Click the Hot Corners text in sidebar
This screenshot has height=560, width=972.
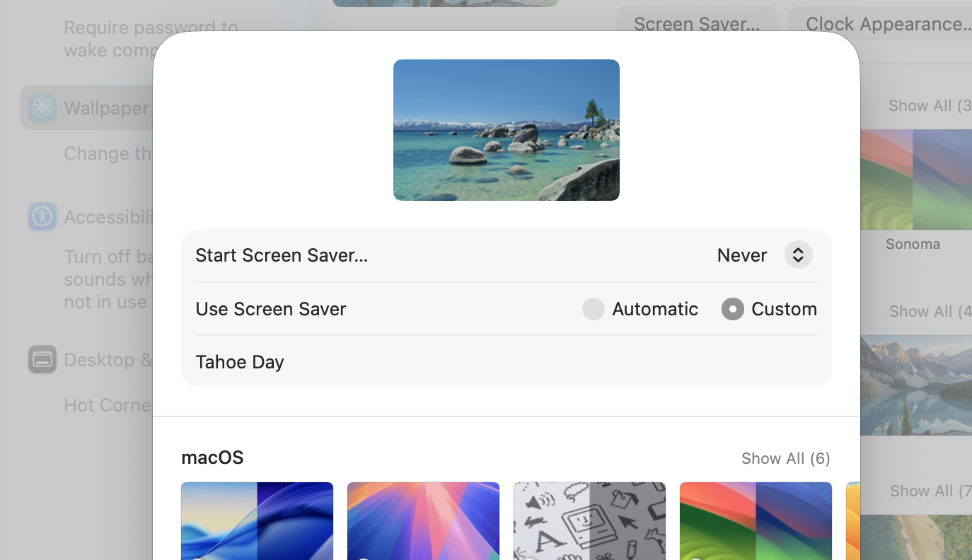tap(108, 404)
